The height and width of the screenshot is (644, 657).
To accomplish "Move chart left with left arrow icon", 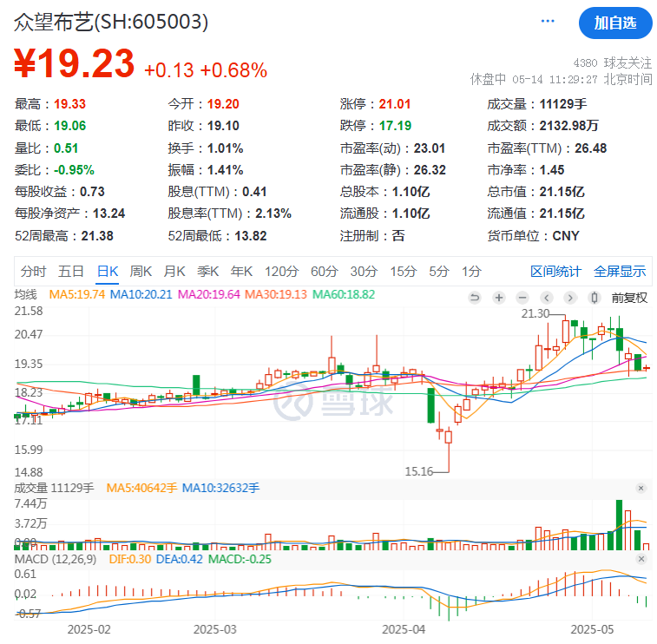I will coord(547,298).
